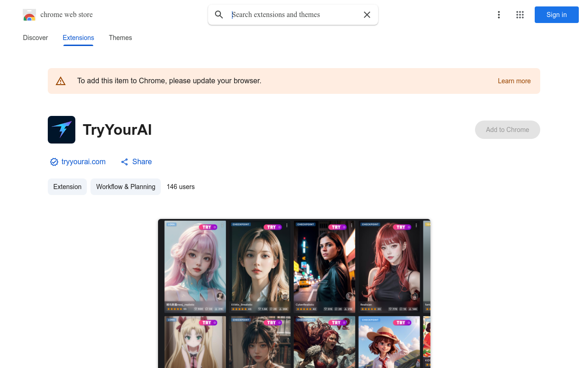Click the share icon next to Share
This screenshot has height=368, width=588.
coord(124,162)
